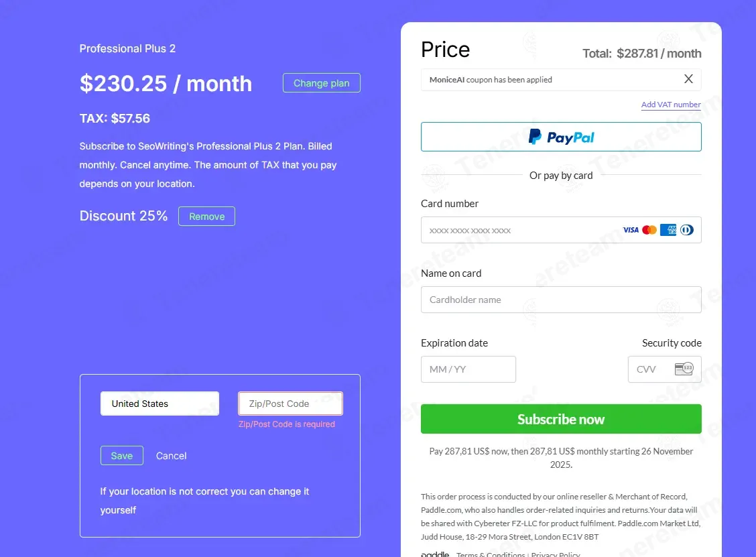Click the Paddle logo in footer

coord(436,554)
